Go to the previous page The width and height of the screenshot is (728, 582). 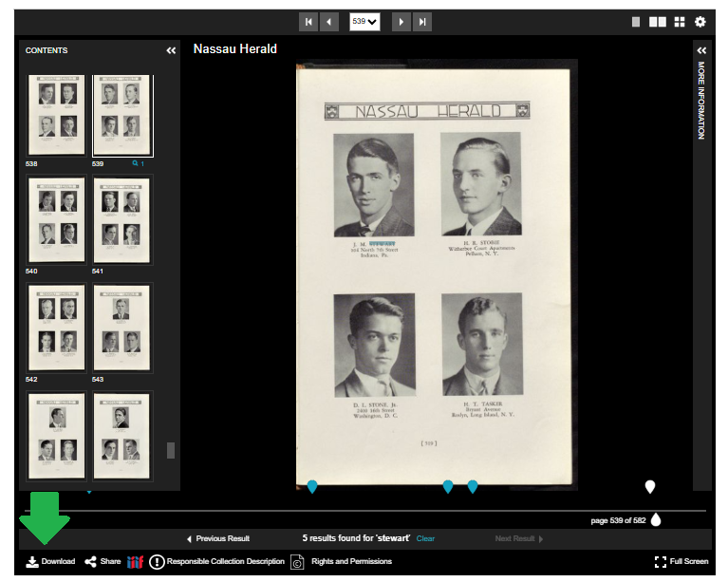[328, 22]
